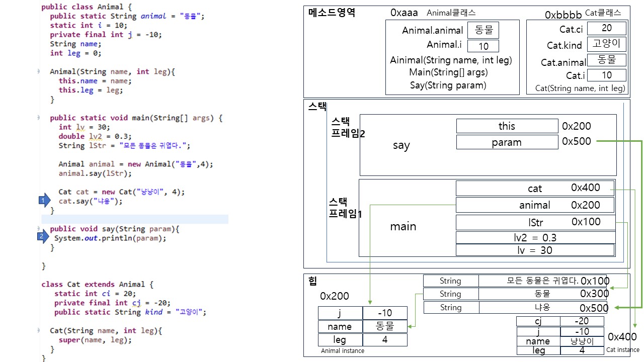644x362 pixels.
Task: Click the 'Animal instance' caption
Action: [343, 351]
